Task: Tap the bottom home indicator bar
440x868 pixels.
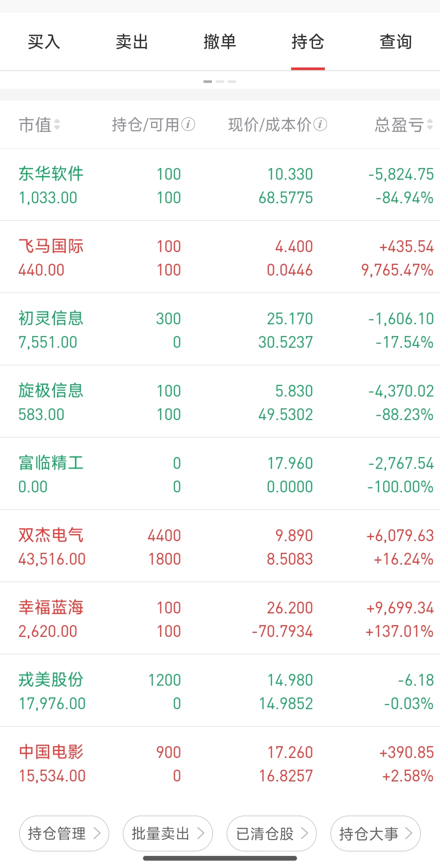Action: [220, 858]
